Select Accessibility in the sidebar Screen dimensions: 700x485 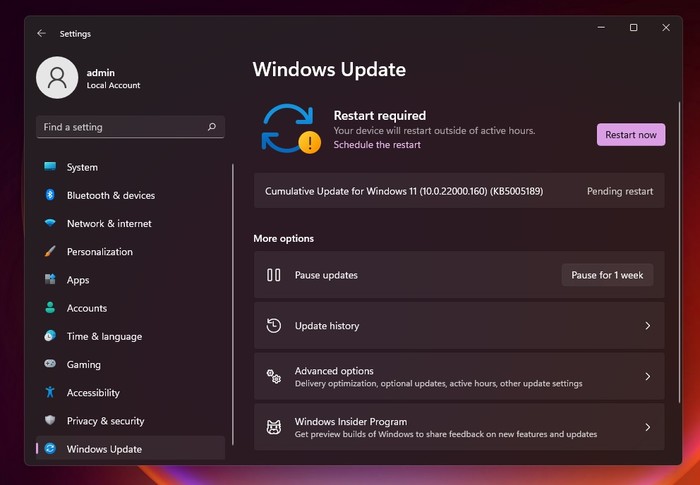coord(93,393)
